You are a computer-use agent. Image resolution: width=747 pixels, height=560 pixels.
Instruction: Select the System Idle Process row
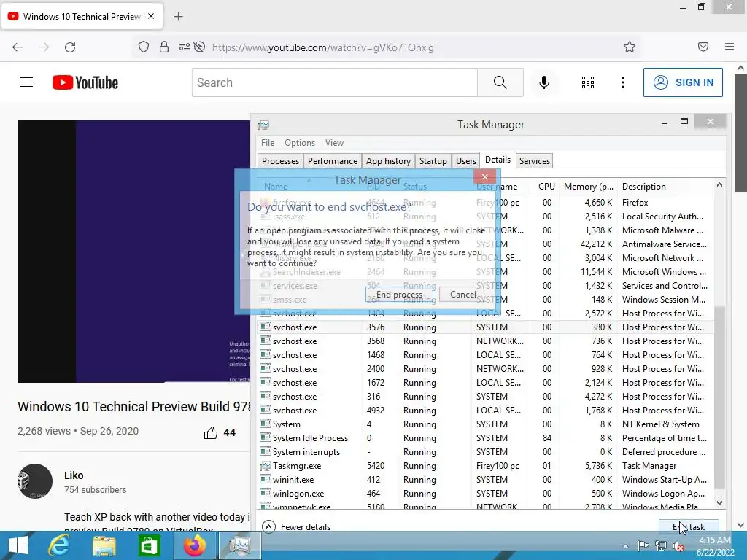click(x=486, y=438)
